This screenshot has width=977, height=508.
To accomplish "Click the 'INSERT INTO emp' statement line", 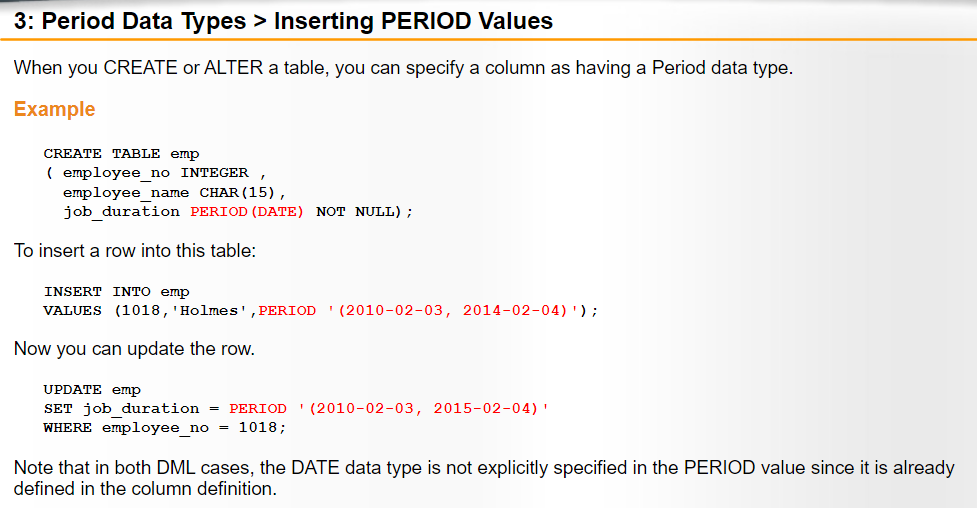I will pyautogui.click(x=117, y=292).
